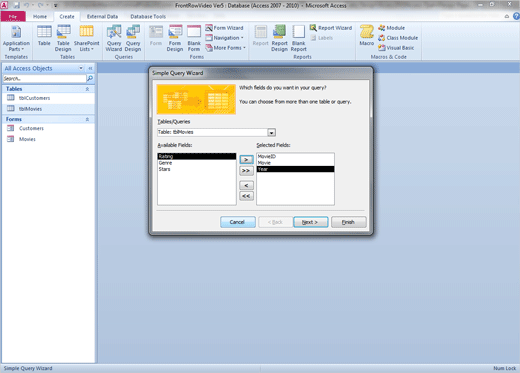Customize Quick Access Toolbar dropdown

[56, 5]
